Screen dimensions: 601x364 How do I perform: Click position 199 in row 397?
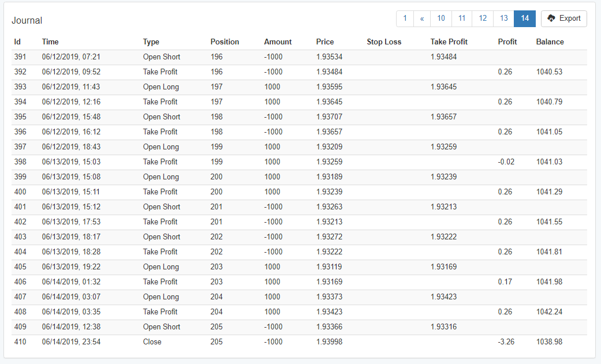(216, 147)
